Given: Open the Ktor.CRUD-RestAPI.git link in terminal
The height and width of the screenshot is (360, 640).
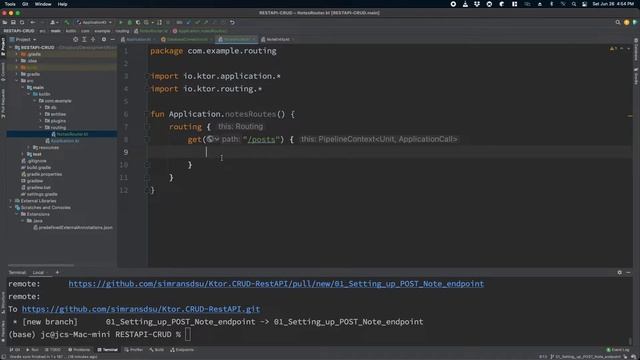Looking at the screenshot, I should click(x=141, y=309).
